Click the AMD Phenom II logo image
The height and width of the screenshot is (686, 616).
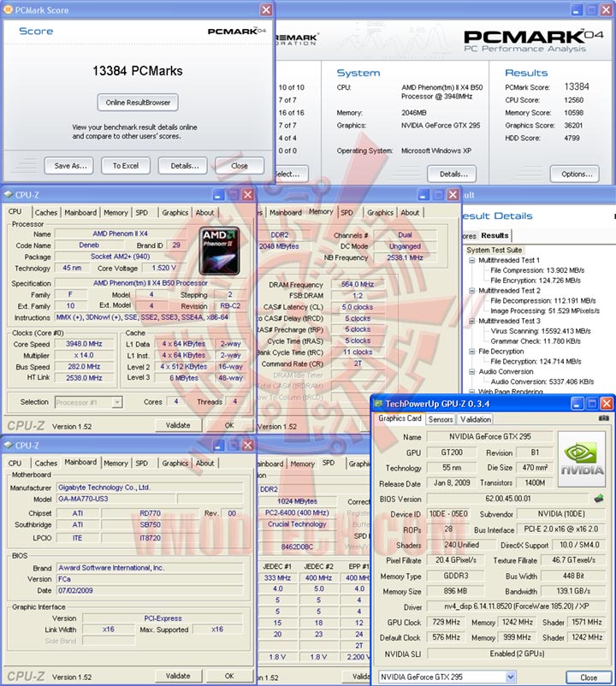coord(219,251)
